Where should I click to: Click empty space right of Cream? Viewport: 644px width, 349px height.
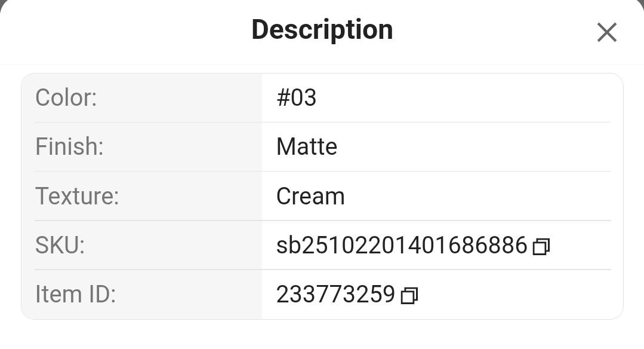477,196
